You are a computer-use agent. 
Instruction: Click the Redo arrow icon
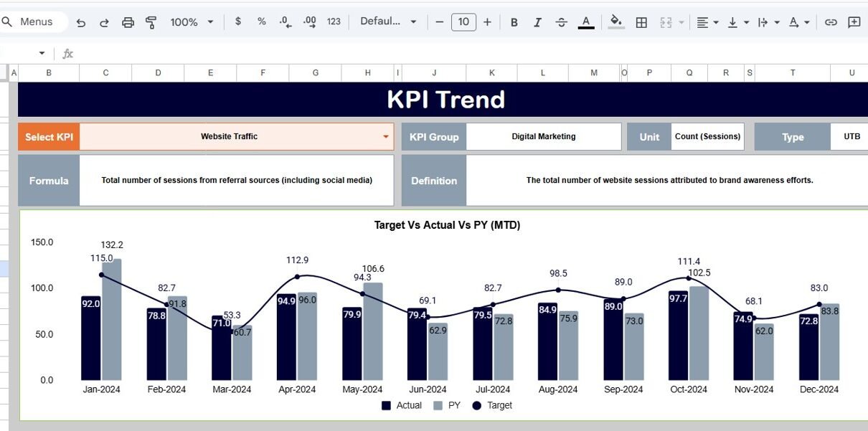pyautogui.click(x=104, y=22)
